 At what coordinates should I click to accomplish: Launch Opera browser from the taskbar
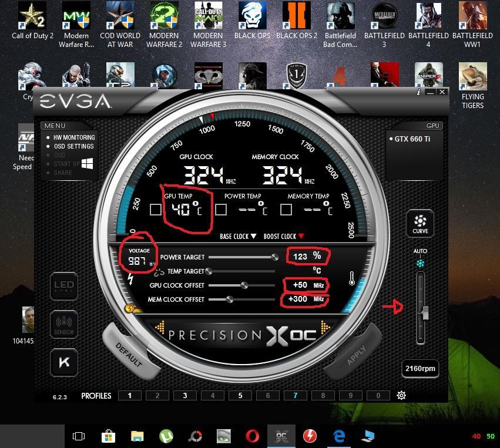(252, 436)
